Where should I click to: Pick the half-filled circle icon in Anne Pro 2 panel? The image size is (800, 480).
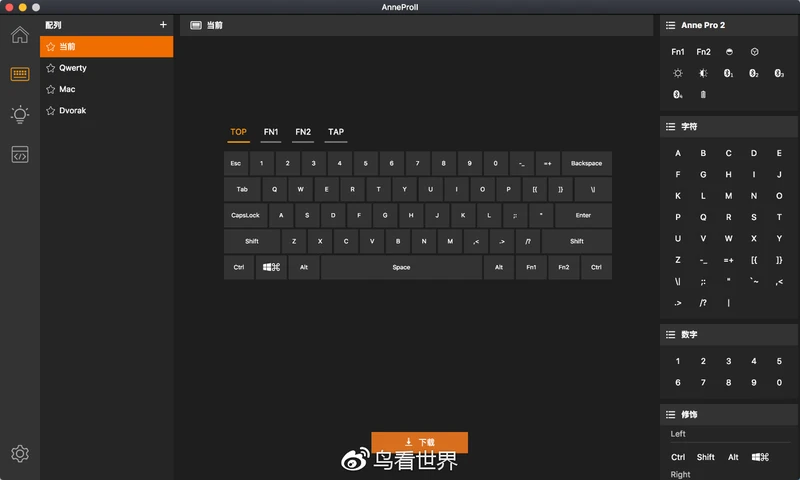click(x=729, y=52)
